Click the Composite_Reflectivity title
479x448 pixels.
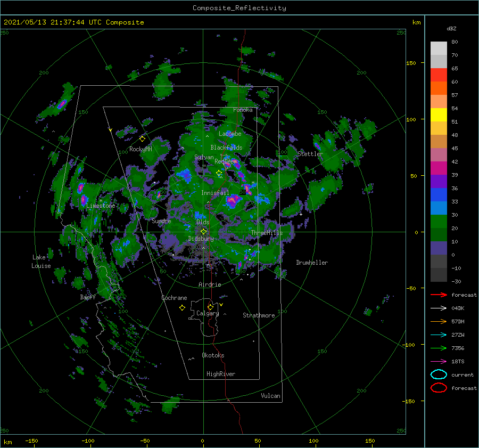[x=240, y=8]
